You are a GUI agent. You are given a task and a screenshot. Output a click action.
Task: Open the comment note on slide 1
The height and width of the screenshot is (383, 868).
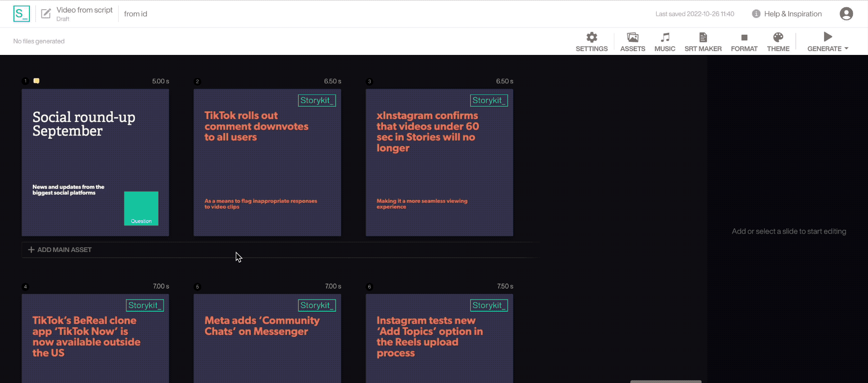(36, 81)
